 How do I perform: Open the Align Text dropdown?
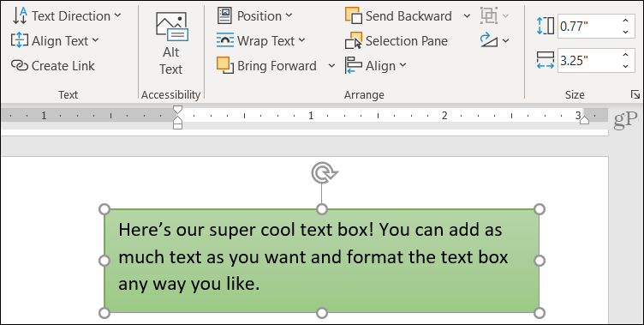pos(55,40)
